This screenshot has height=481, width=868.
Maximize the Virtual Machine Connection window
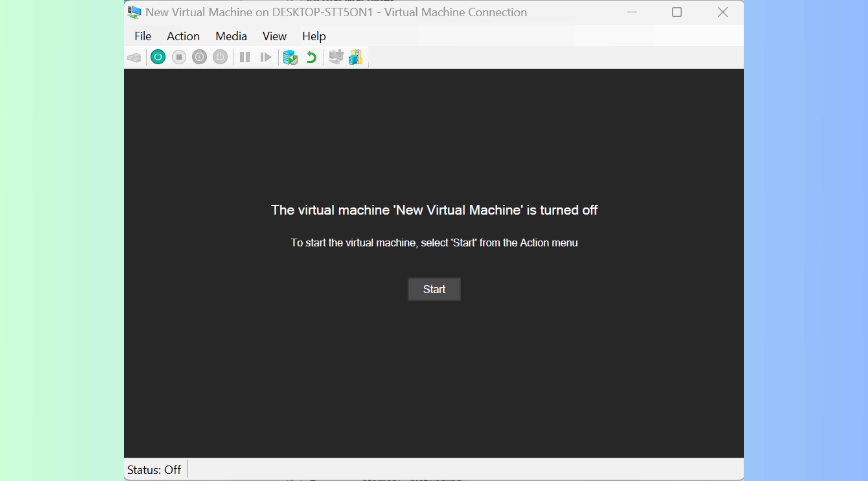(677, 12)
